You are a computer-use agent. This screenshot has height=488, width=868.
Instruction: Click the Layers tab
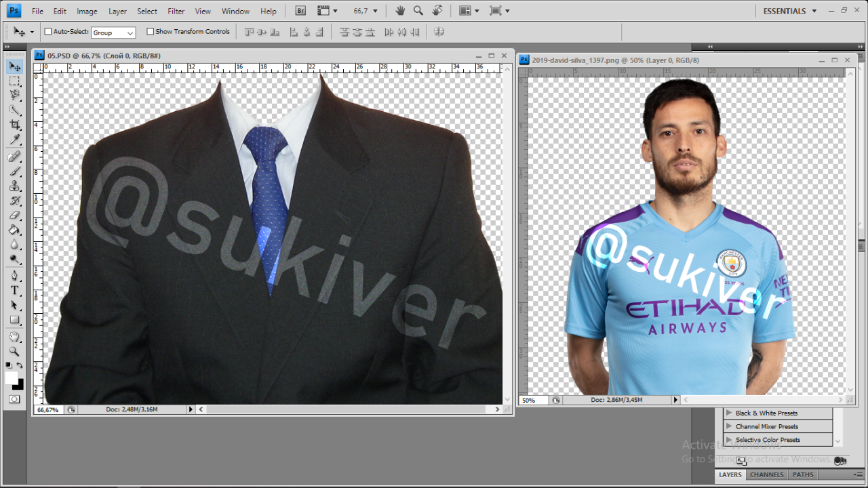coord(730,474)
